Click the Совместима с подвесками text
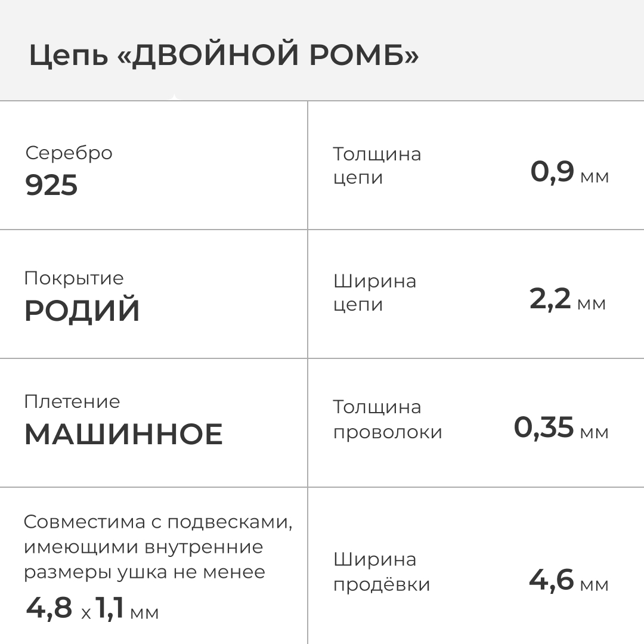The image size is (644, 644). [x=158, y=522]
